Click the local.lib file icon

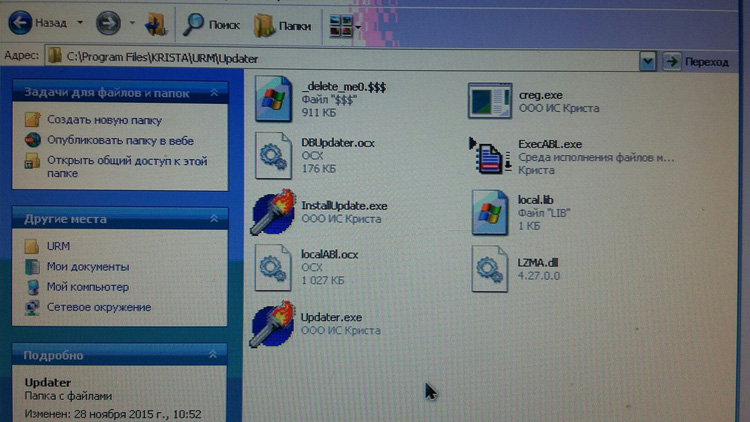[492, 211]
